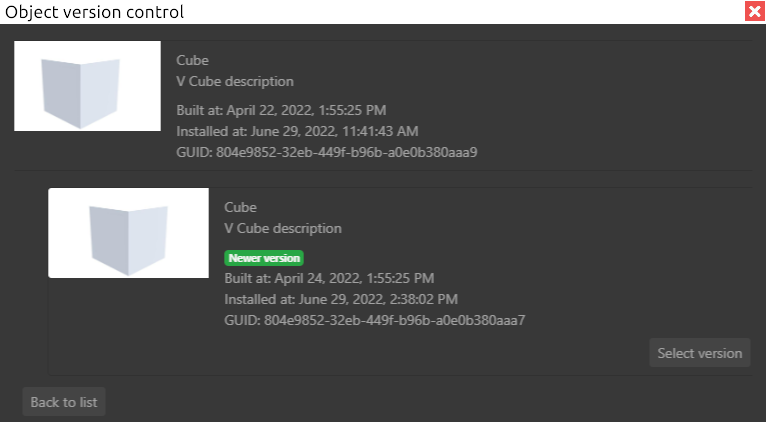The image size is (766, 422).
Task: Click the green Newer version badge
Action: (x=264, y=258)
